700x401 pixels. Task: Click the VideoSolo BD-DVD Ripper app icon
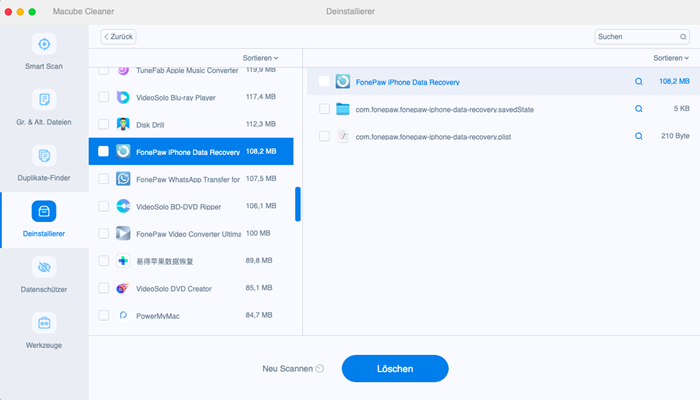click(x=123, y=206)
